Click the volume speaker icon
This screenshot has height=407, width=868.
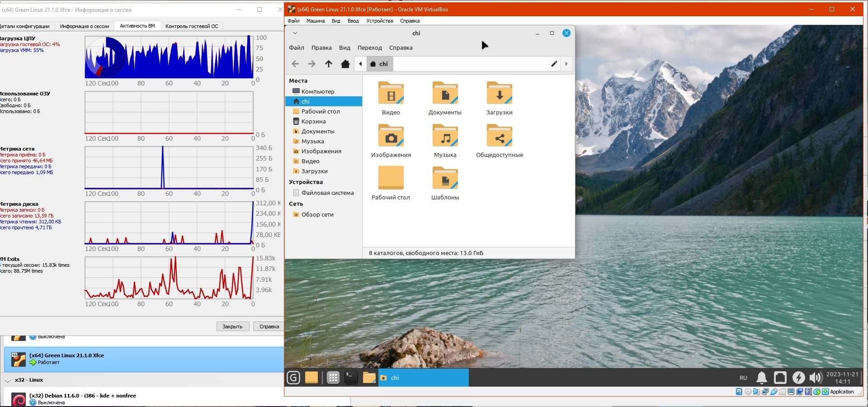815,378
